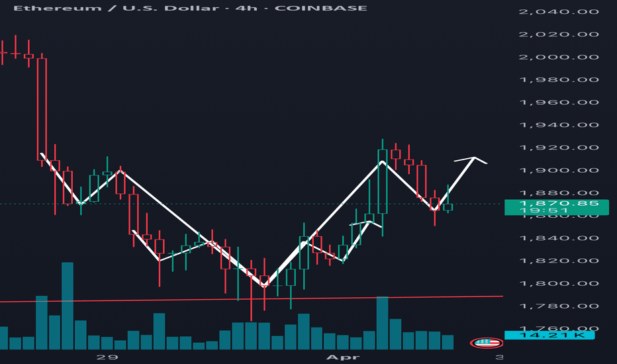Screen dimensions: 617x364
Task: Click the 1,960.00 price axis label
Action: (559, 103)
